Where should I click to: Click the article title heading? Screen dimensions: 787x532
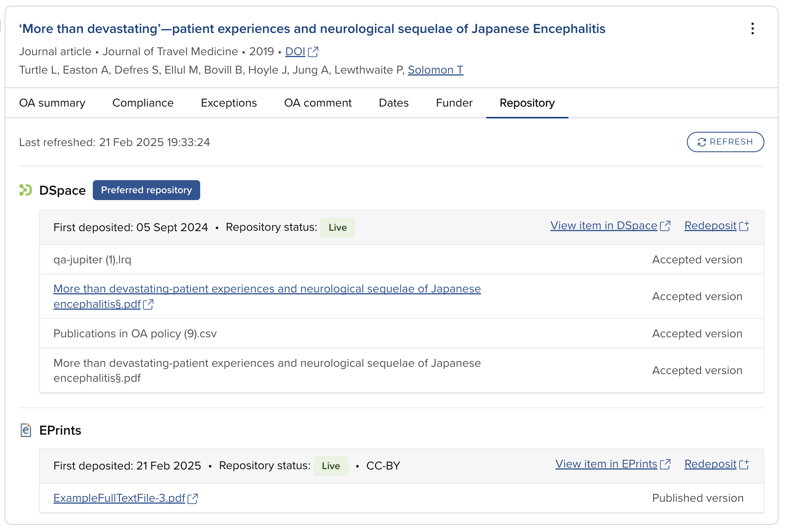point(312,29)
